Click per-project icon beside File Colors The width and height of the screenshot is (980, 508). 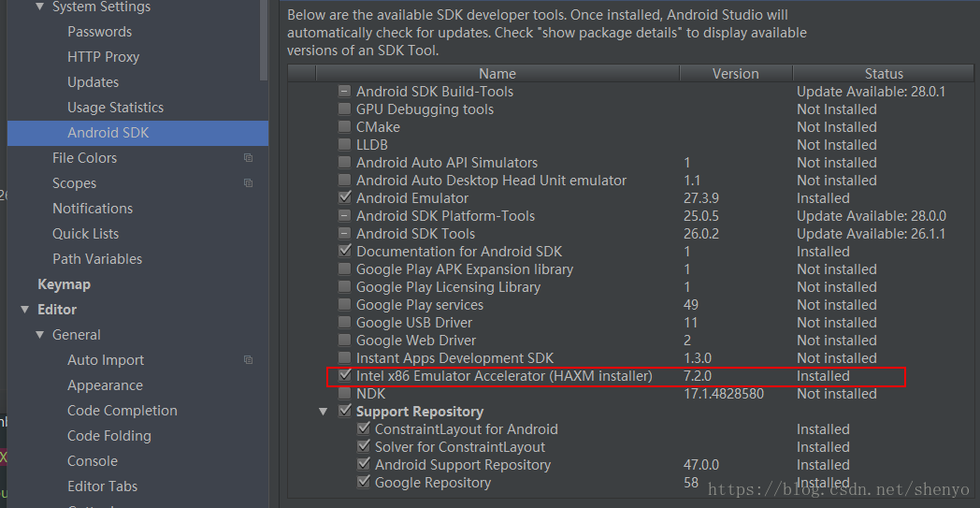tap(248, 158)
